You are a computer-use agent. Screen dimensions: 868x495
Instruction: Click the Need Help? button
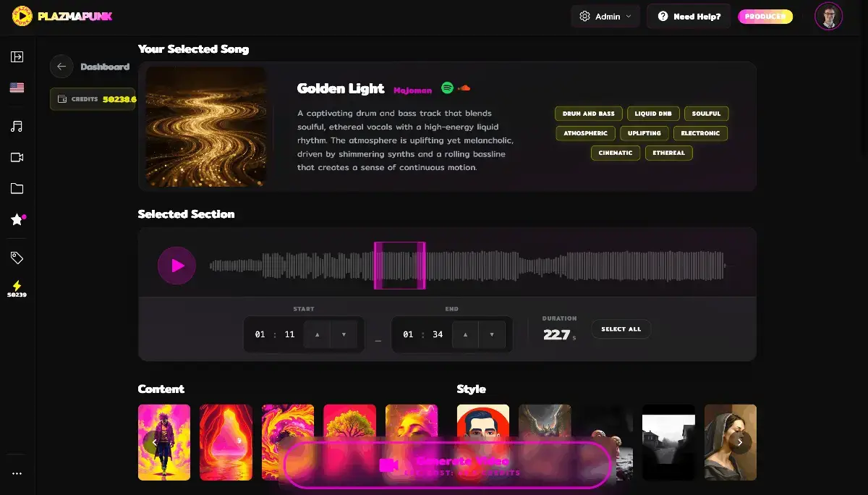pos(689,16)
